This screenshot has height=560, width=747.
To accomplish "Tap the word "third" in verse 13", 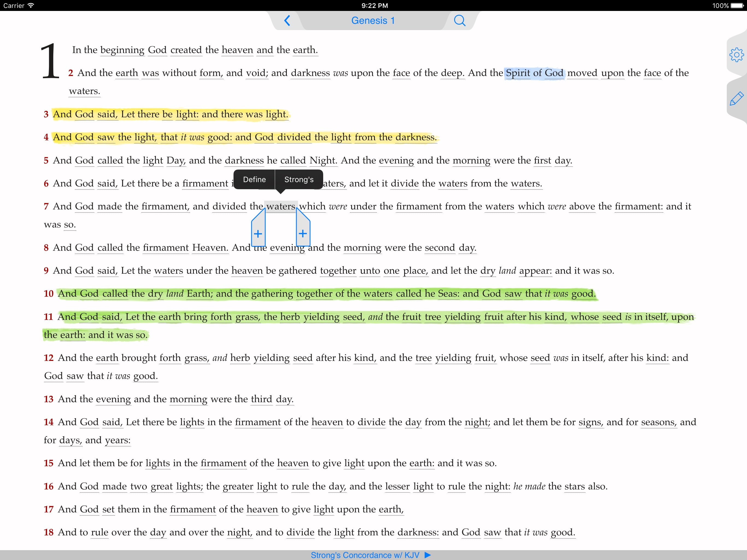I will click(261, 399).
